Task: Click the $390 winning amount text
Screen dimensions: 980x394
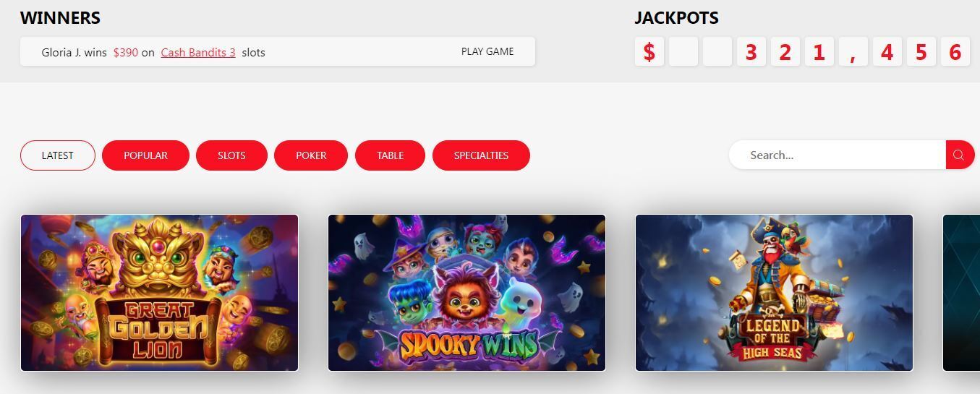Action: tap(126, 52)
